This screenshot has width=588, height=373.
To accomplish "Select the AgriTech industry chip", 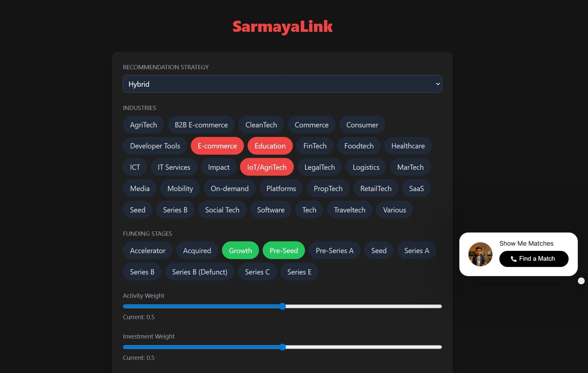I will [x=143, y=125].
